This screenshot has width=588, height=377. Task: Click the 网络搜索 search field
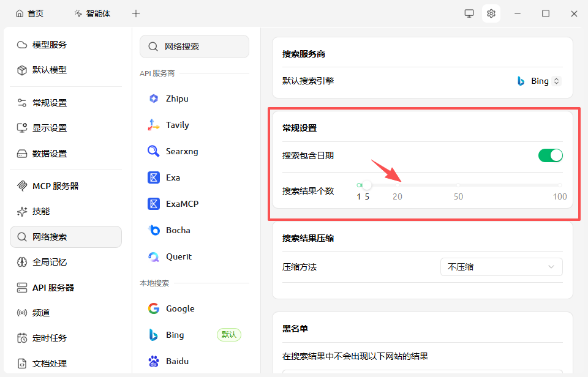coord(194,47)
